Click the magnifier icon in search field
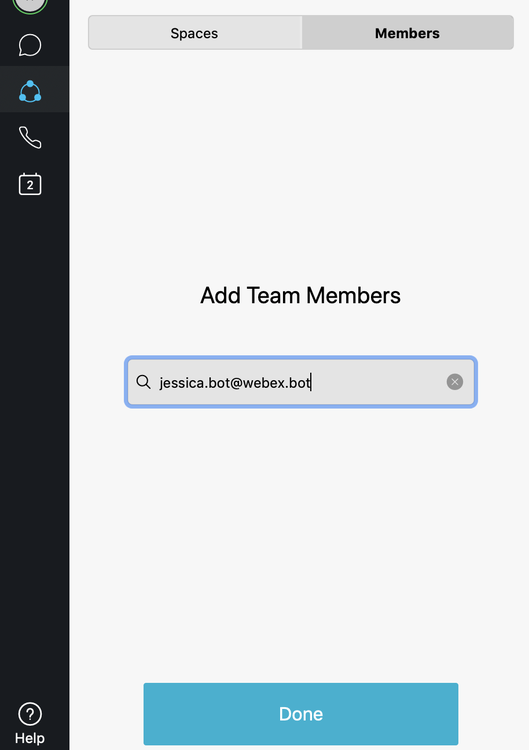Image resolution: width=529 pixels, height=750 pixels. [143, 382]
